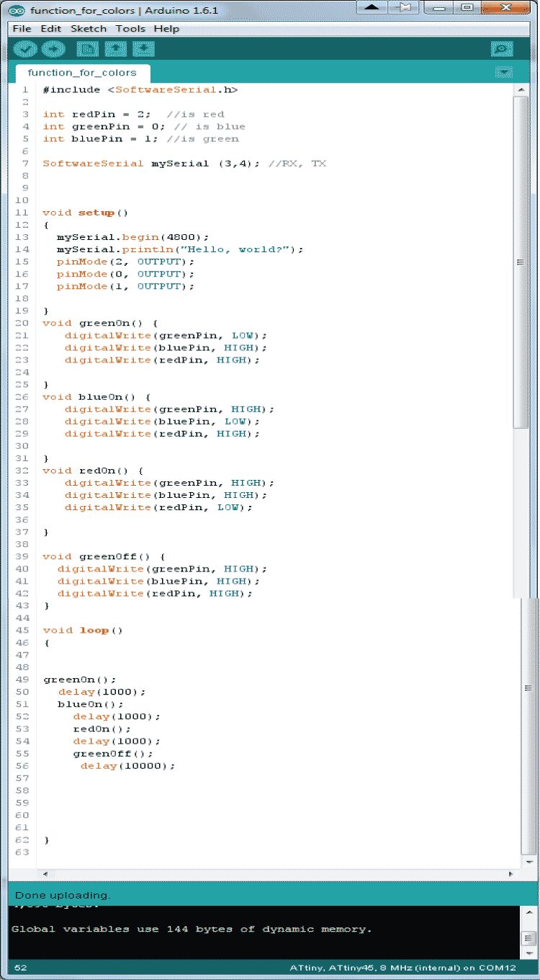
Task: Click editor vertical scrollbar down arrow
Action: [x=529, y=861]
